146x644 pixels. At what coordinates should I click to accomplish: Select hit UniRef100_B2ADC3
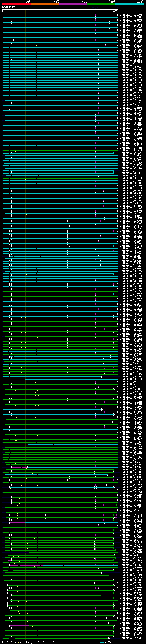pyautogui.click(x=131, y=306)
